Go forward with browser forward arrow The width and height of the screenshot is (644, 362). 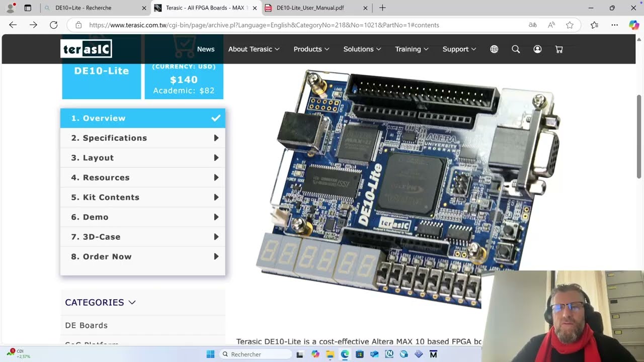(33, 25)
